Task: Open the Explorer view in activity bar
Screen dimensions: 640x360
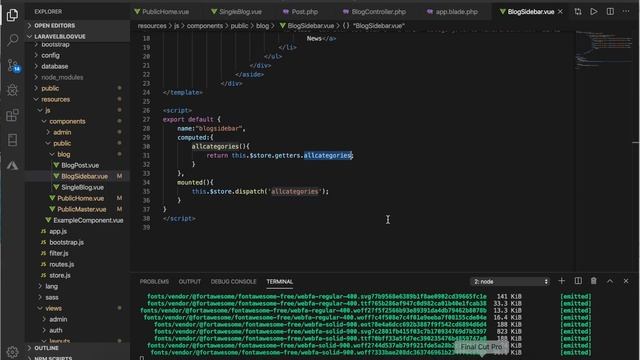Action: click(x=12, y=15)
